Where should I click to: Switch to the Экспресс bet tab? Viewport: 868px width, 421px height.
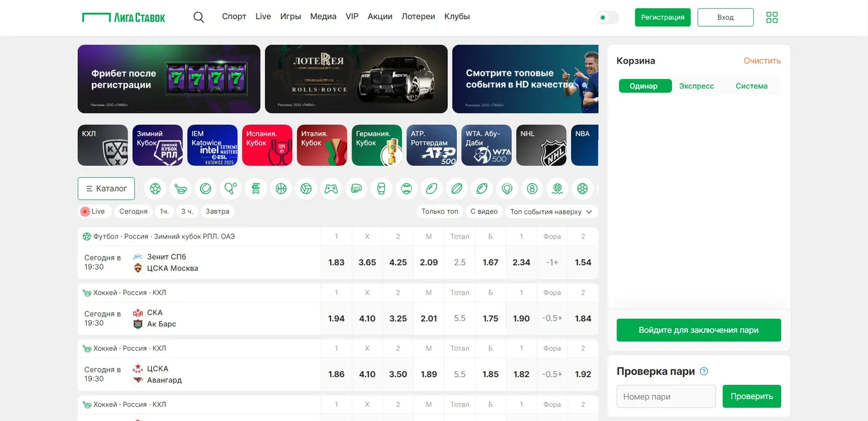pos(696,86)
